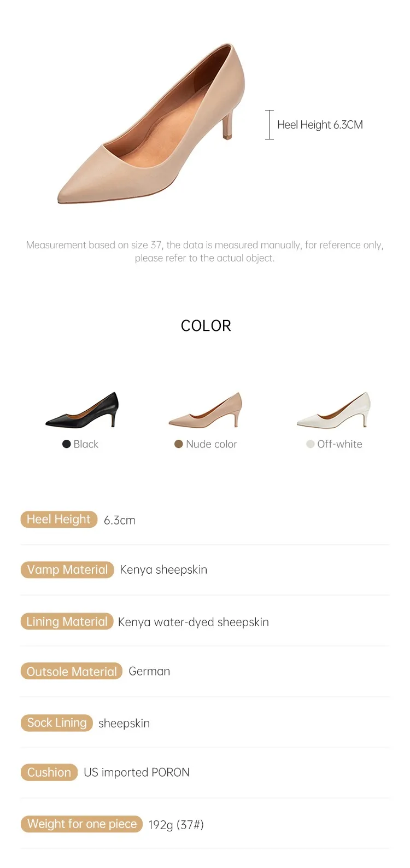This screenshot has height=868, width=410.
Task: Click the Outsole Material spec tag
Action: [x=72, y=672]
